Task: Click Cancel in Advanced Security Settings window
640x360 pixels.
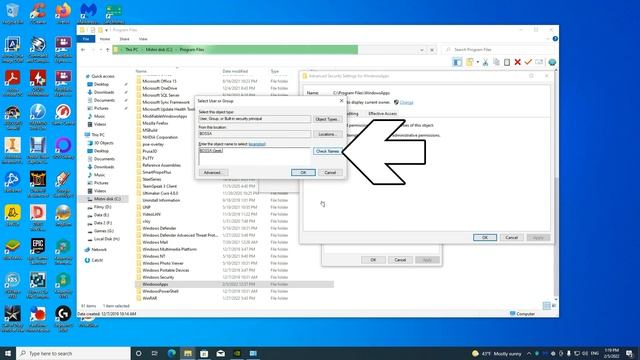Action: [x=511, y=238]
